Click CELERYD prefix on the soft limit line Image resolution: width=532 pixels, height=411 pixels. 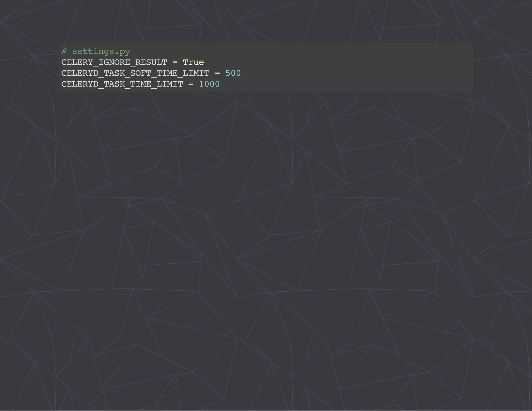(x=80, y=73)
